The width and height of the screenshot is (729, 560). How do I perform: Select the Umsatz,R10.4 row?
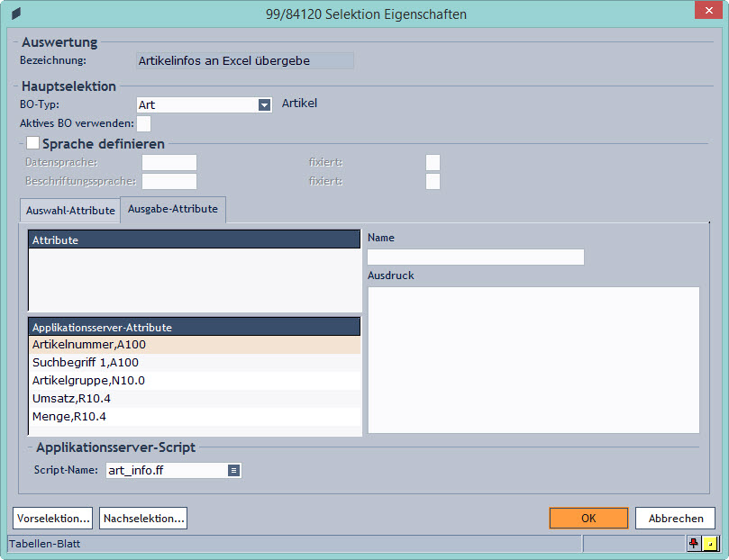[195, 399]
